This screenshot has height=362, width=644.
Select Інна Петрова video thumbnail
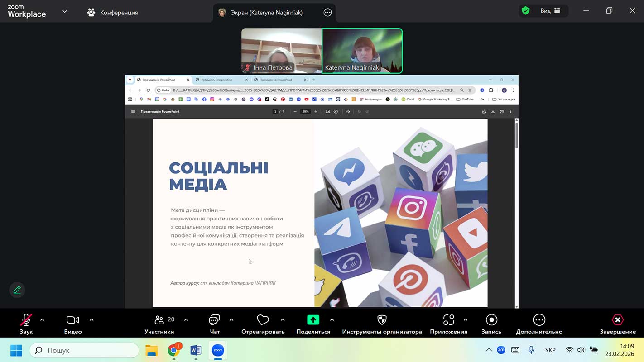pyautogui.click(x=281, y=51)
